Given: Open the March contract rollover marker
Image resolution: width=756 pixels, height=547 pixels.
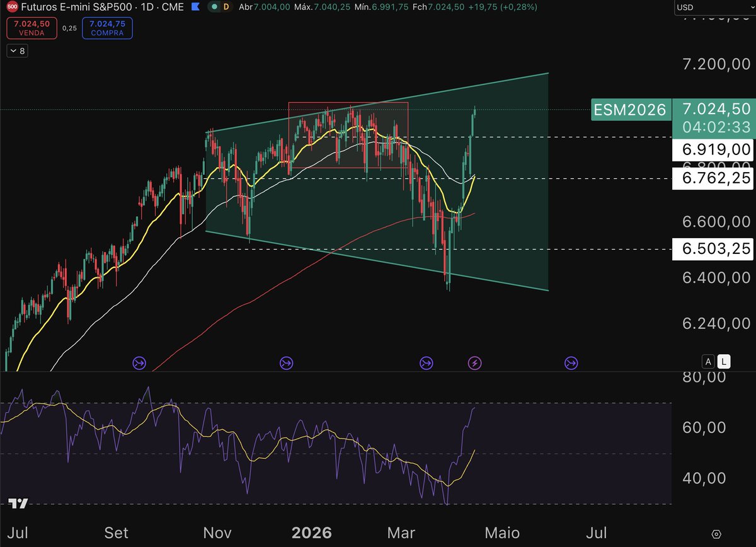Looking at the screenshot, I should [x=427, y=363].
